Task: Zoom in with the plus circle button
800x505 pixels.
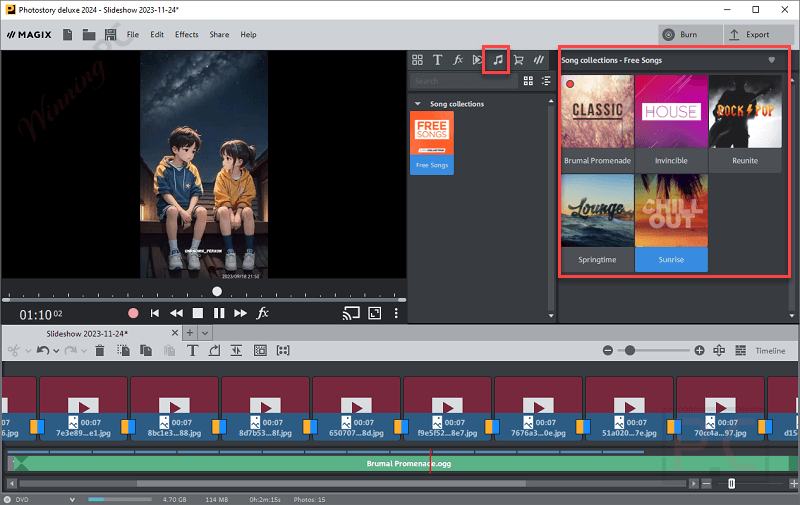Action: click(699, 350)
